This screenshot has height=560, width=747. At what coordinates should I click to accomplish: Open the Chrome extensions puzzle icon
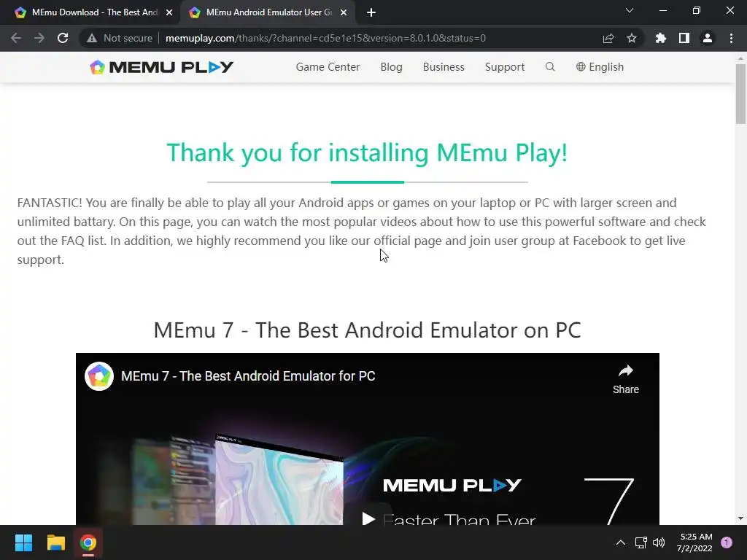pos(660,38)
